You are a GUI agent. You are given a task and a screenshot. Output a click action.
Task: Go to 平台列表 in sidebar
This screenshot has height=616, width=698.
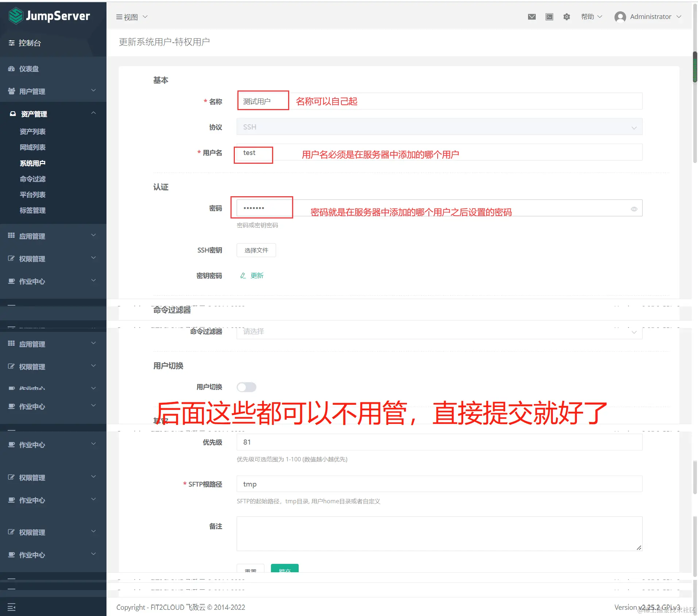coord(32,195)
